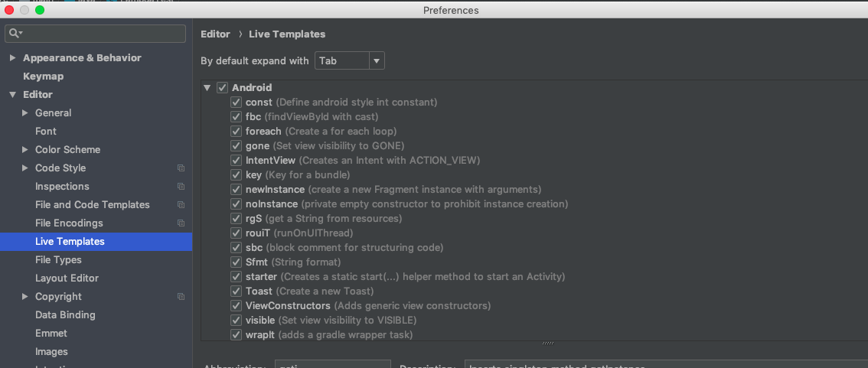The image size is (868, 368).
Task: Click the search magnifier icon
Action: click(x=15, y=34)
